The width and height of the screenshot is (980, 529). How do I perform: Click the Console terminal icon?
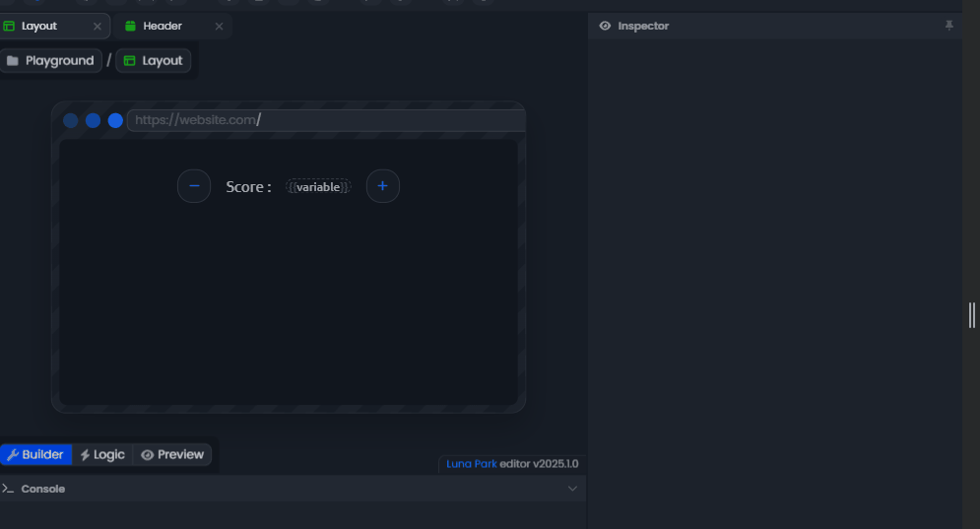(x=8, y=489)
